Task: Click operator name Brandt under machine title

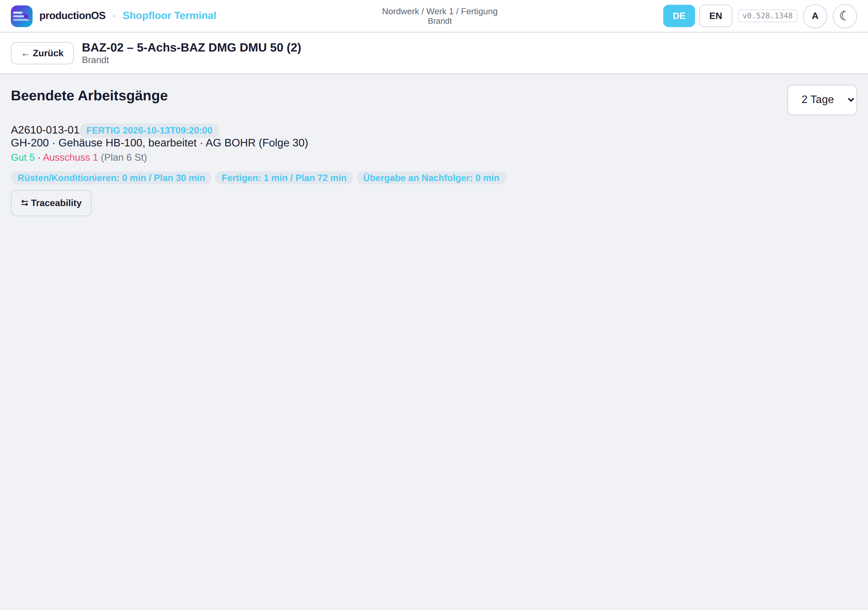Action: (95, 60)
